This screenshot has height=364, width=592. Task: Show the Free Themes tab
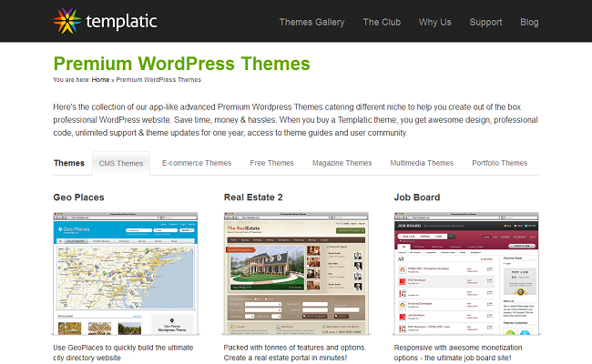click(271, 163)
